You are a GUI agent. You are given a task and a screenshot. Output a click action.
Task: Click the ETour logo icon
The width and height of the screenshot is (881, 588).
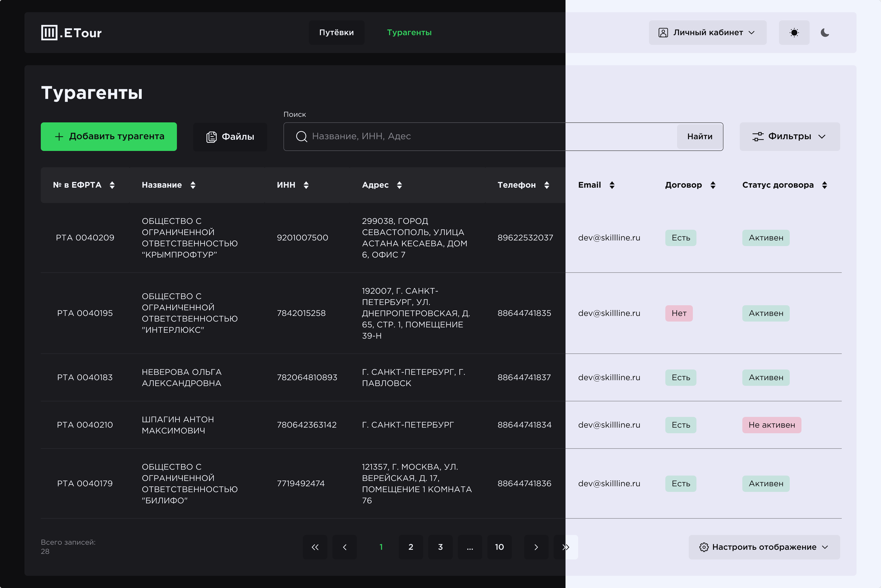point(49,33)
